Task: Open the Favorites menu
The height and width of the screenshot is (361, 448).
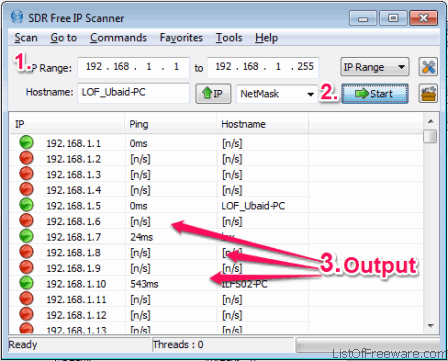Action: [181, 38]
